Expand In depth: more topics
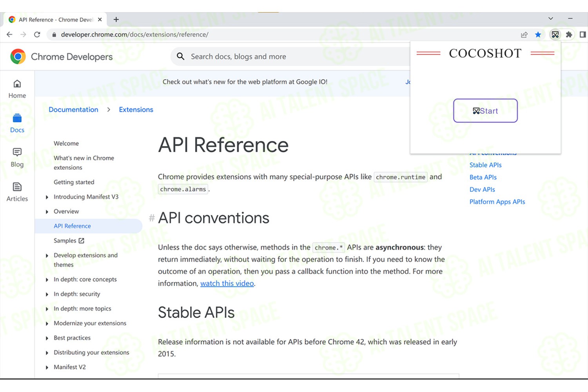The height and width of the screenshot is (392, 588). 47,309
